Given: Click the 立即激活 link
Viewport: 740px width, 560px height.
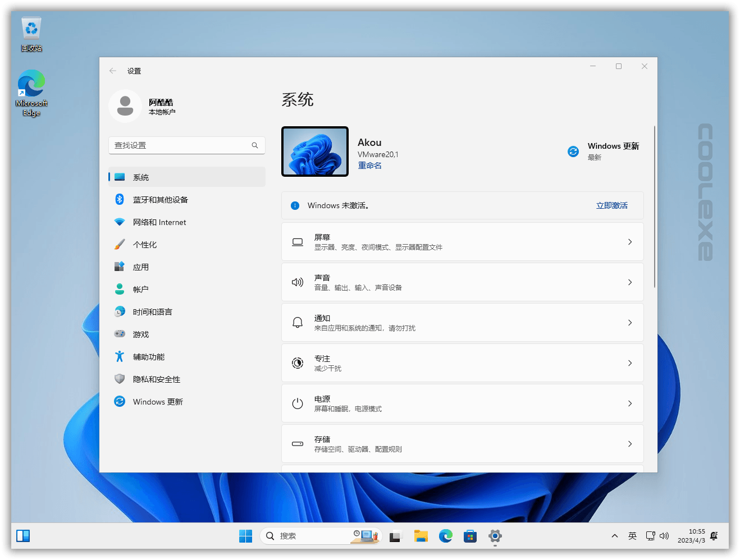Looking at the screenshot, I should coord(612,206).
